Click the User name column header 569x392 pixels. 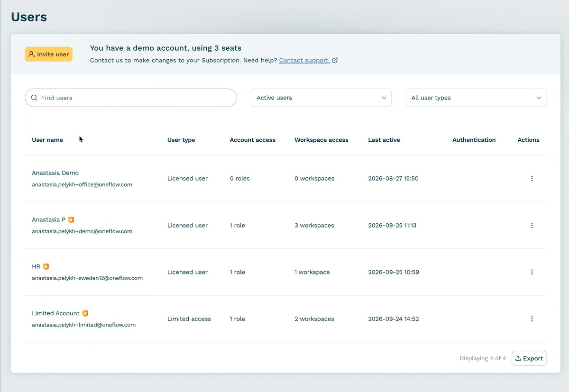47,140
